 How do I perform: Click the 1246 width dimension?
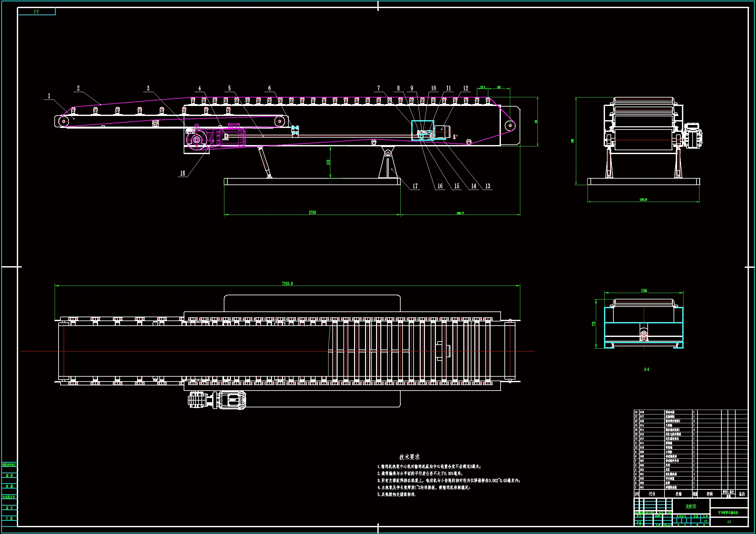point(644,290)
